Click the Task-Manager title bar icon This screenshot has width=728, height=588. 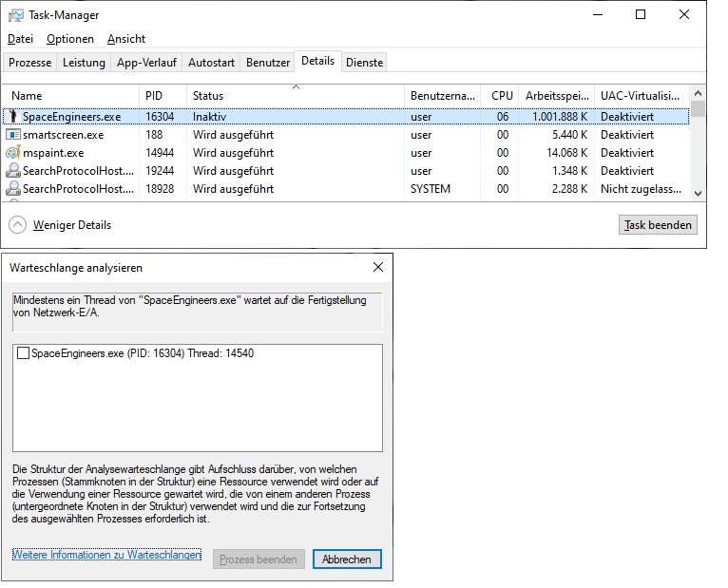[x=16, y=16]
